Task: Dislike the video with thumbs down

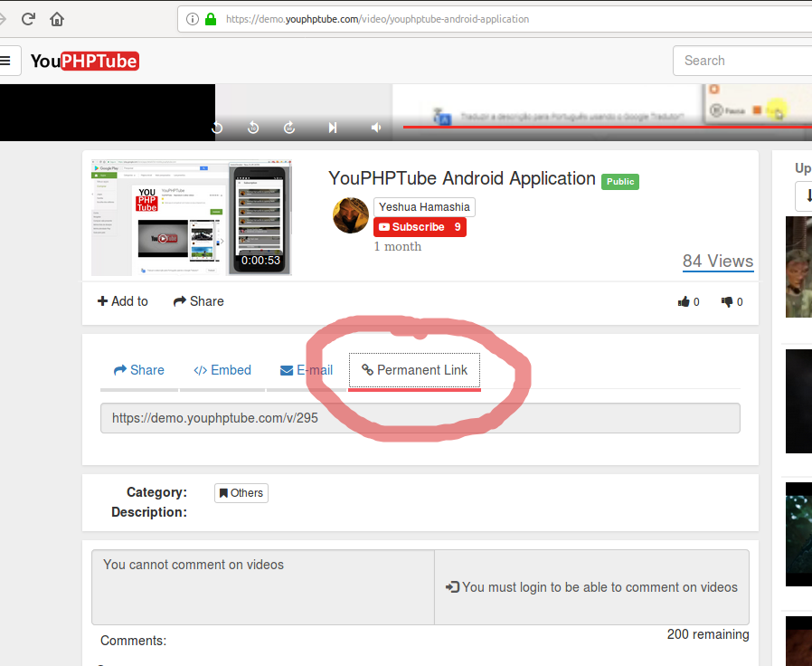Action: pos(732,301)
